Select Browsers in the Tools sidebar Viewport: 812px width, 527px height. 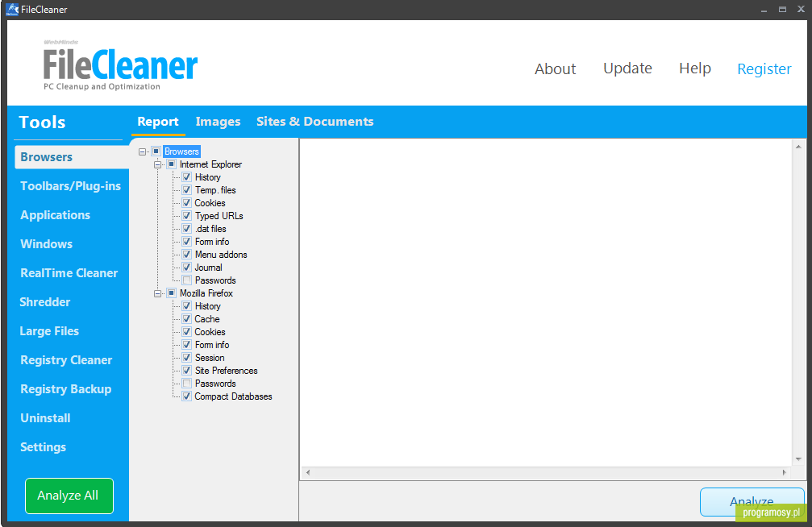[x=72, y=157]
